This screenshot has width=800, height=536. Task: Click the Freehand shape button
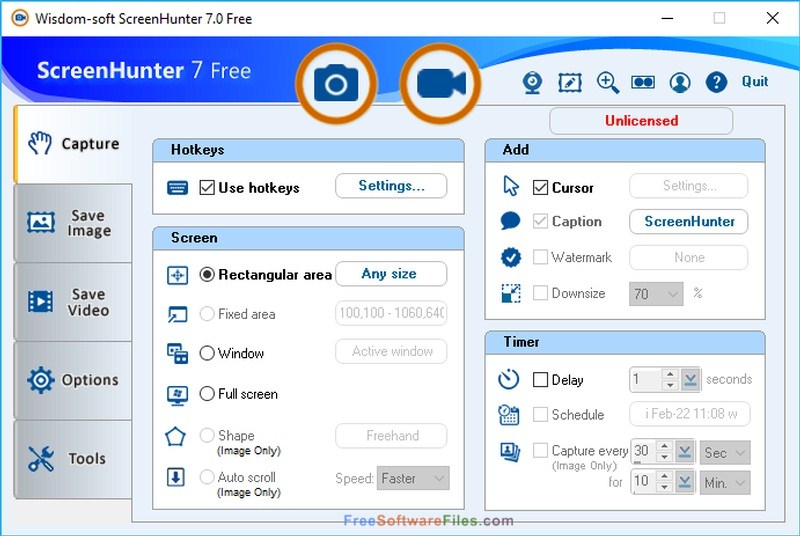point(391,436)
